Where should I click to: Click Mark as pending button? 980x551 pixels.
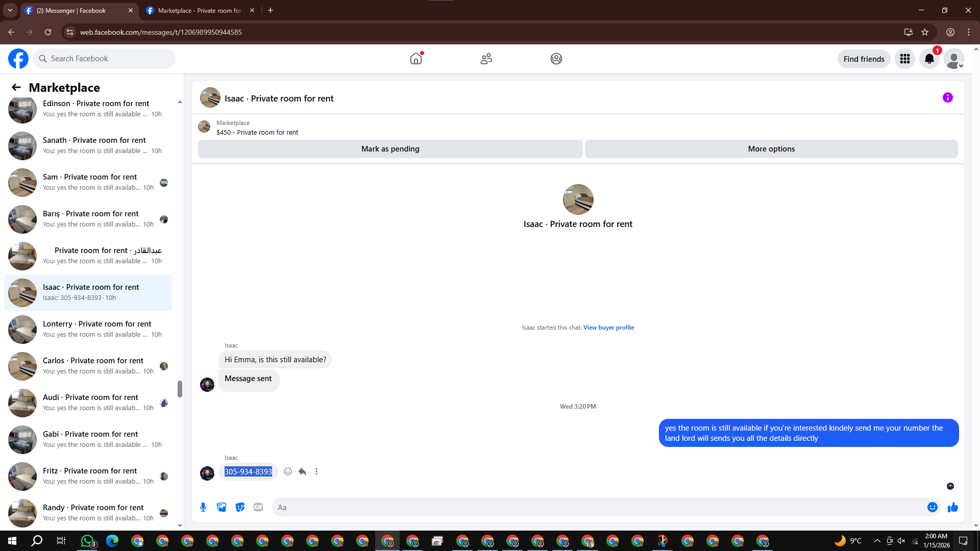pos(390,149)
